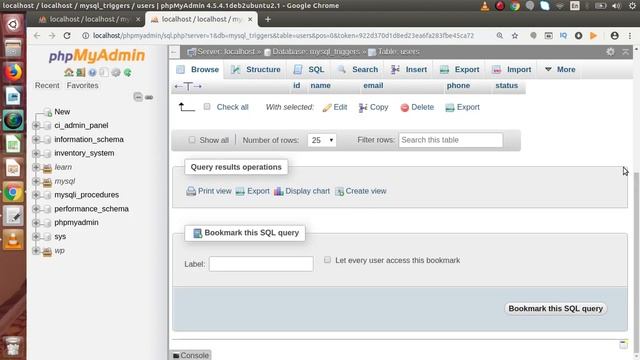Screen dimensions: 640x360
Task: Export results in Query results operations
Action: click(252, 191)
